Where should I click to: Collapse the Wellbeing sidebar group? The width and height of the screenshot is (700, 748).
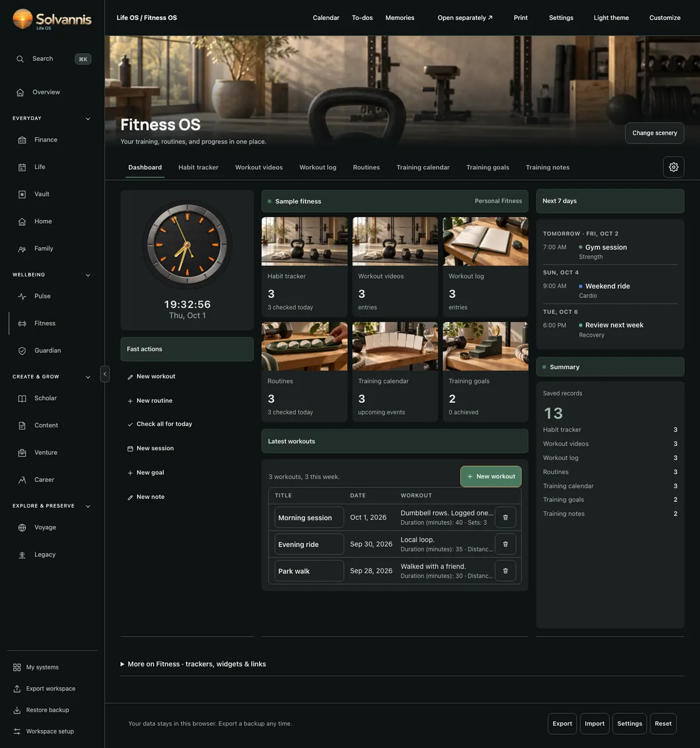pos(88,275)
